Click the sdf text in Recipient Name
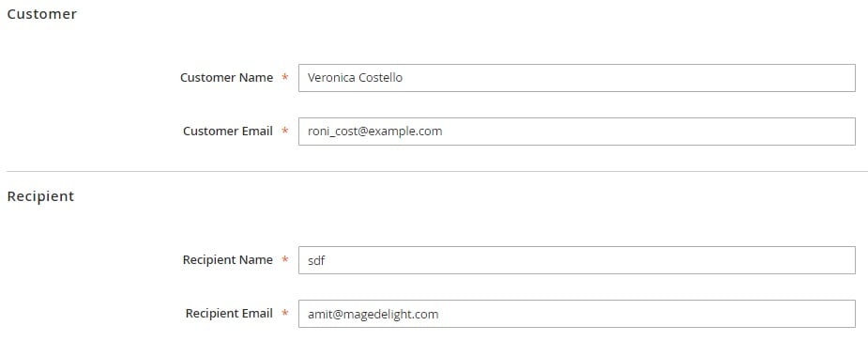Viewport: 868px width, 341px height. tap(316, 260)
